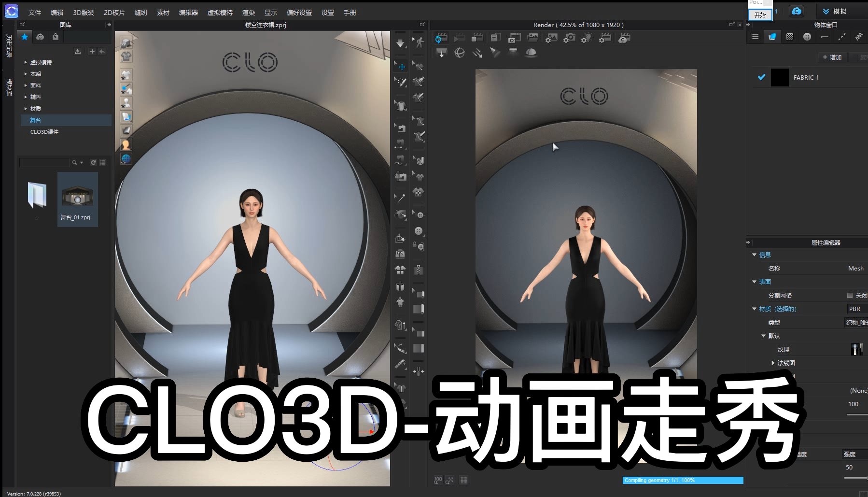Viewport: 868px width, 497px height.
Task: Click the stop render clapperboard icon
Action: tap(477, 38)
